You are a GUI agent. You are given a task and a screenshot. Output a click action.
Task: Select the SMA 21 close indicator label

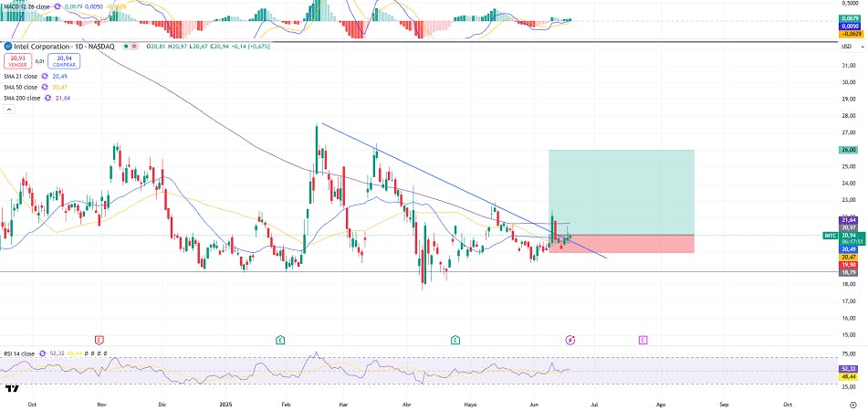[20, 77]
